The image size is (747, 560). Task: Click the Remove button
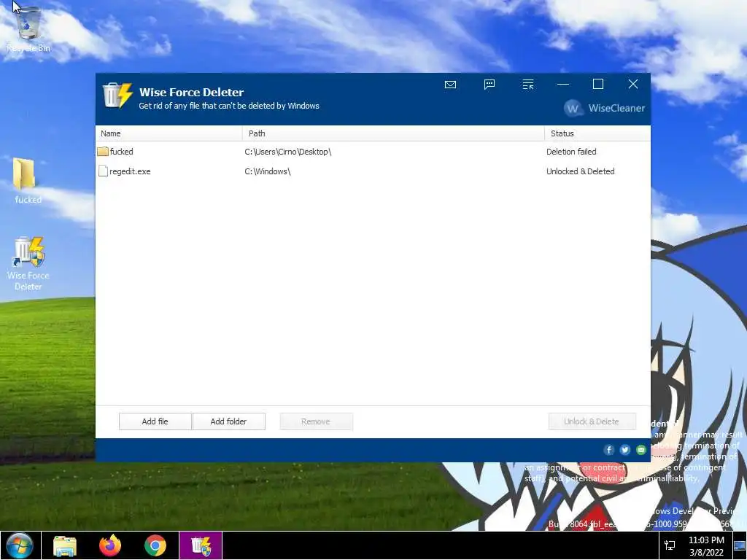tap(316, 421)
